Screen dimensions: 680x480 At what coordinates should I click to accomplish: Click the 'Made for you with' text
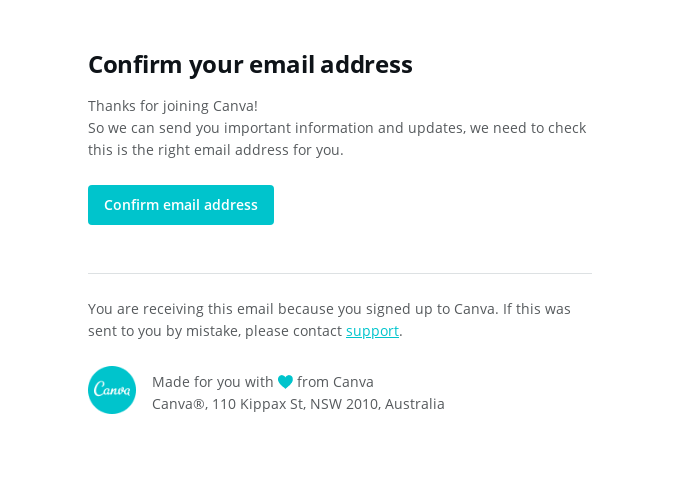point(212,382)
